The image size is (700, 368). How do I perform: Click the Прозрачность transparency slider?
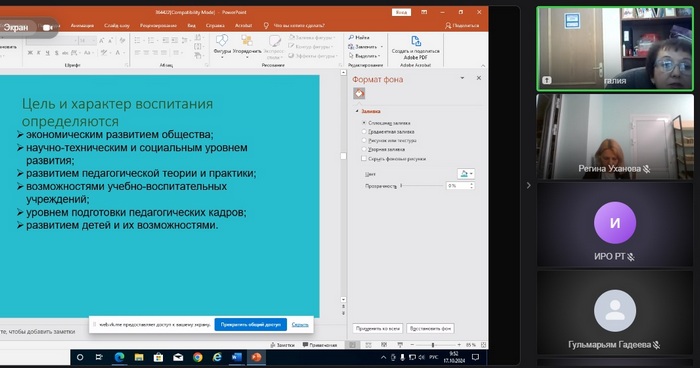(422, 185)
